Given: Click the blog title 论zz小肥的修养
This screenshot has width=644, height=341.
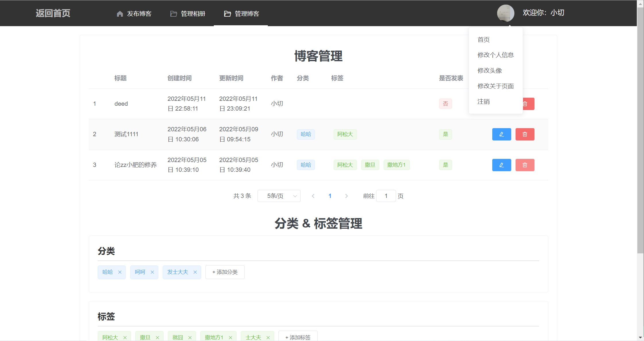Looking at the screenshot, I should click(136, 165).
